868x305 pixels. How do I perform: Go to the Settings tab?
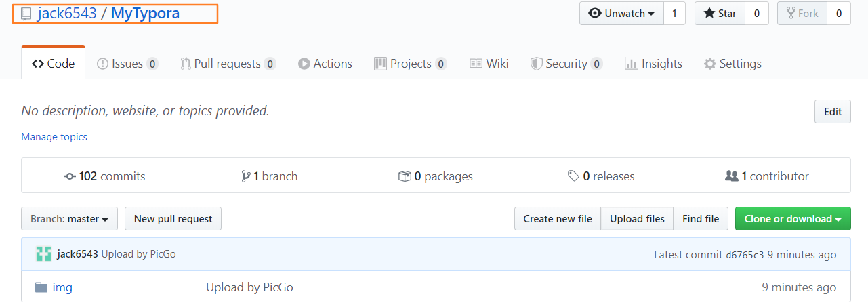point(732,64)
